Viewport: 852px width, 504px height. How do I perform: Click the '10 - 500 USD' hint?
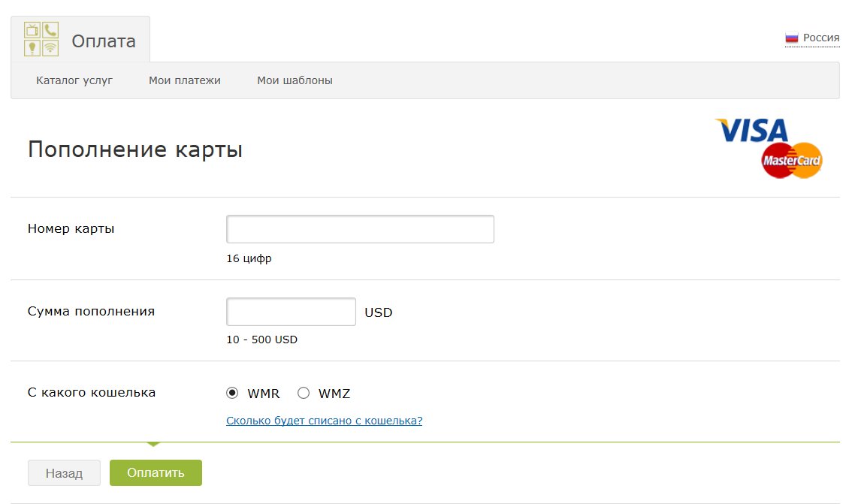[262, 340]
